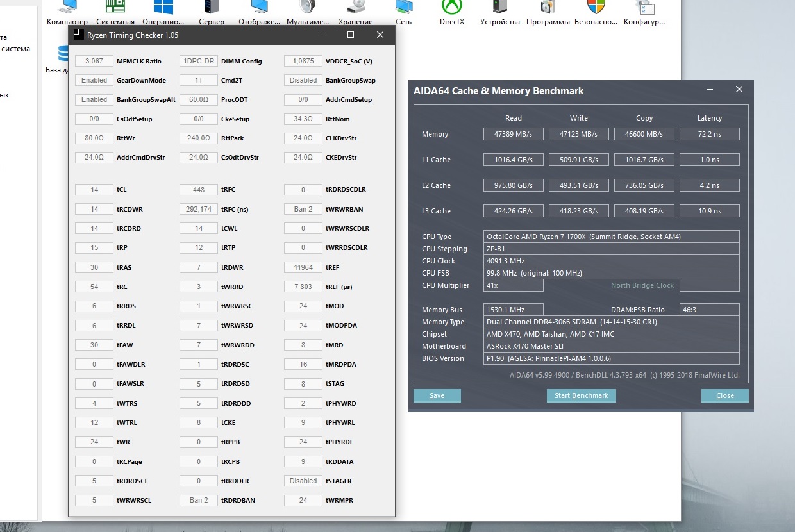
Task: Click the BankGroupSwap Disabled field
Action: 303,81
